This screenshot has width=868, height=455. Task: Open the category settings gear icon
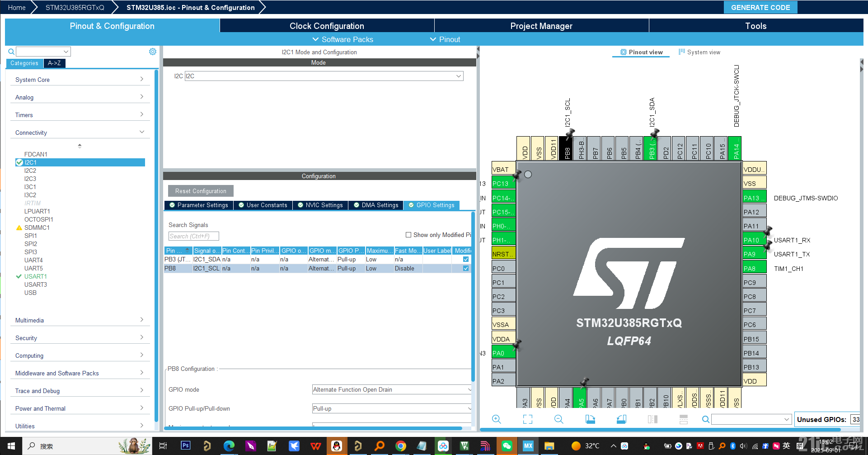pyautogui.click(x=153, y=52)
